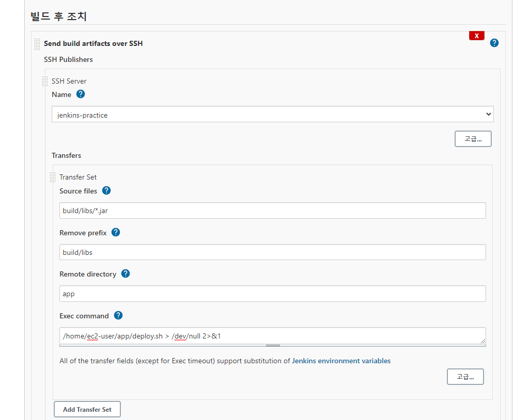Focus the Source files input with build/libs/*.jar
The height and width of the screenshot is (420, 514).
(x=272, y=211)
